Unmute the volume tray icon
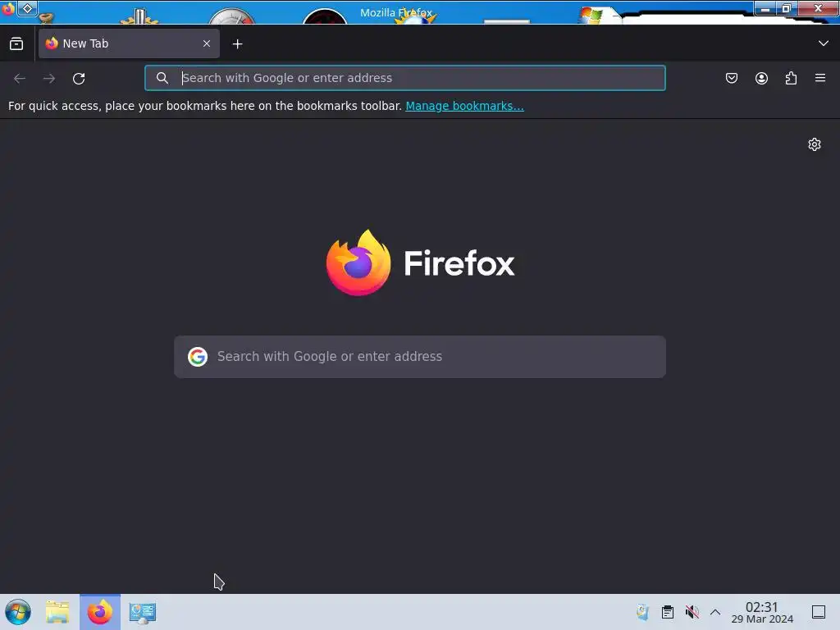The height and width of the screenshot is (630, 840). 692,612
